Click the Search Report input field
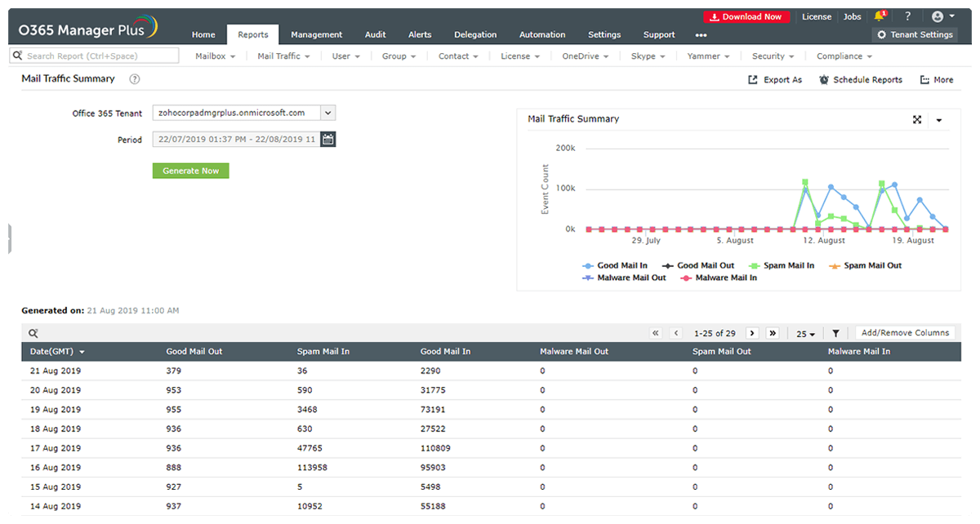980x524 pixels. click(98, 56)
